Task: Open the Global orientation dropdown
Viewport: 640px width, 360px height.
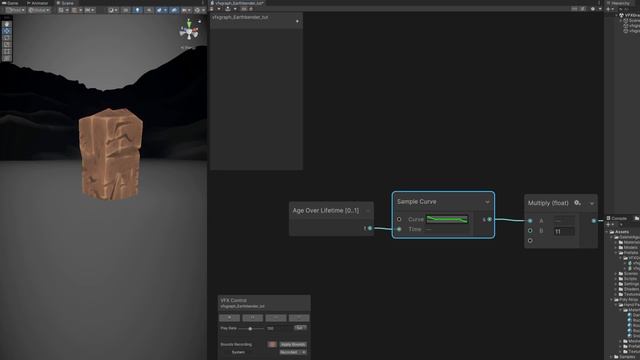Action: pos(39,10)
